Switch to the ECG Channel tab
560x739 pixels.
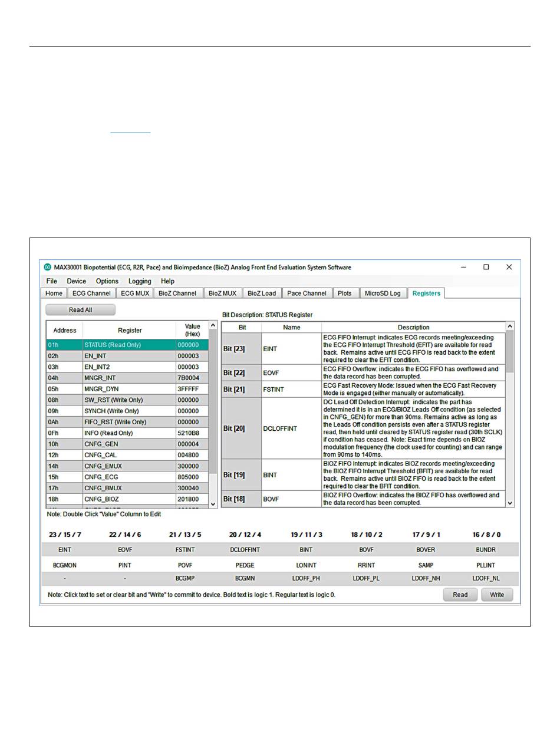[91, 293]
